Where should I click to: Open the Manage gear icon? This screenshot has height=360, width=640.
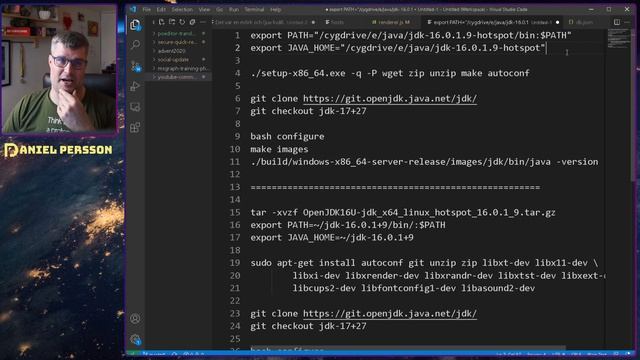coord(136,339)
